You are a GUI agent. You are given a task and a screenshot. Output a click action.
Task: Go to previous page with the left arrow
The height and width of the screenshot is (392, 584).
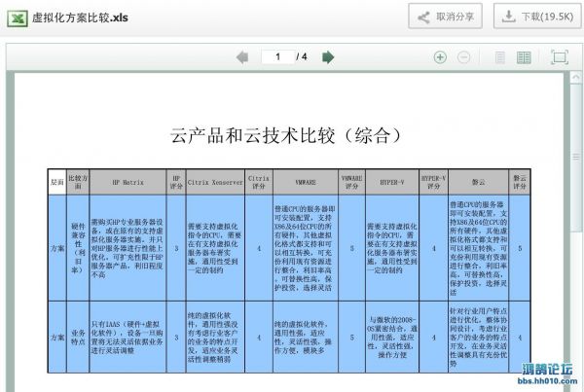(x=242, y=57)
